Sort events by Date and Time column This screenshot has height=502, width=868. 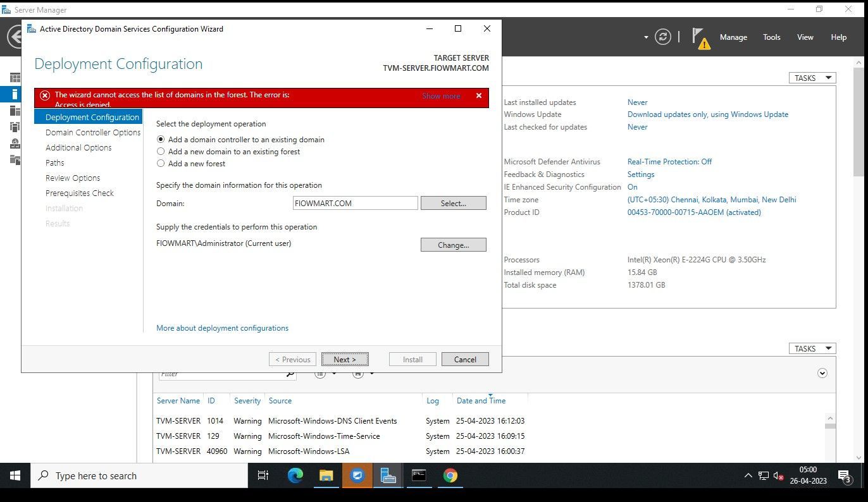coord(481,401)
